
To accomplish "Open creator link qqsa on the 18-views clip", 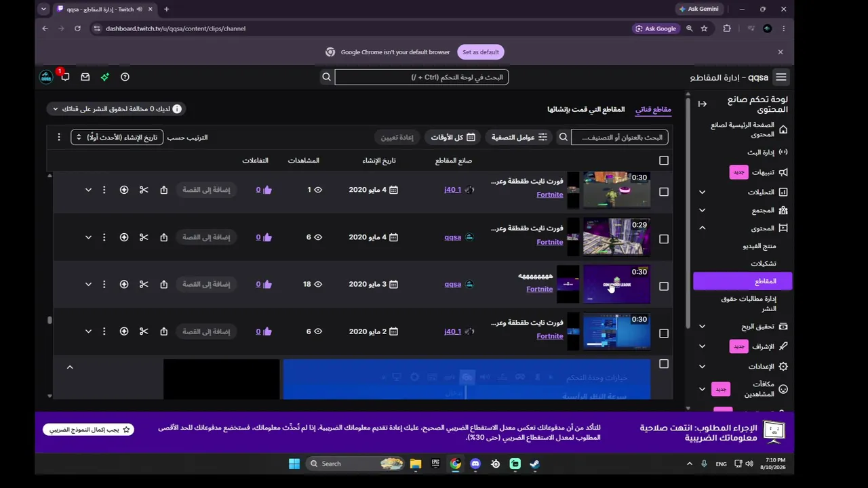I will (453, 284).
